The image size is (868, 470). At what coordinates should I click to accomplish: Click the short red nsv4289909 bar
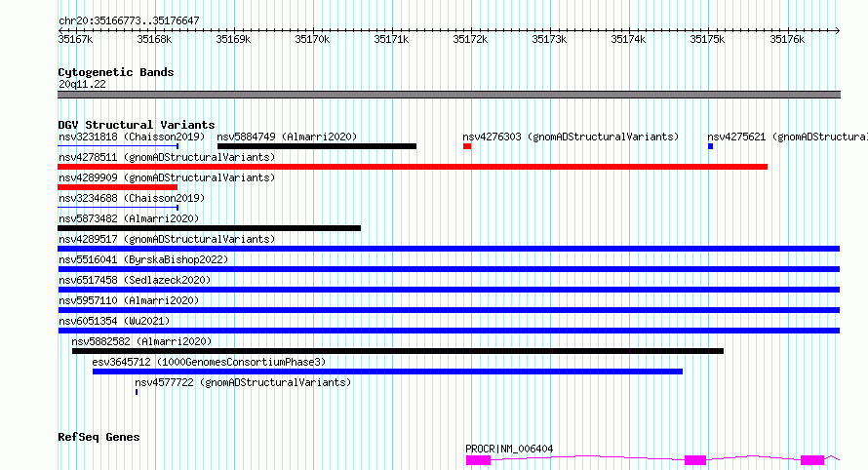click(117, 187)
